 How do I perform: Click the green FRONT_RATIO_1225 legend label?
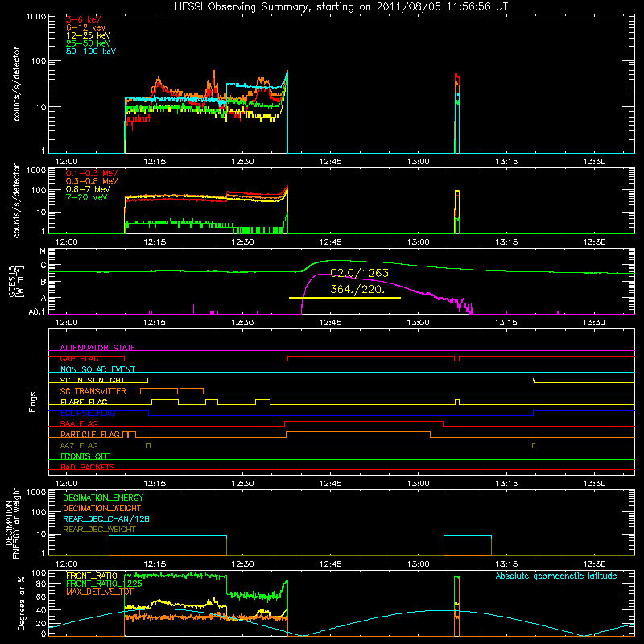[105, 584]
